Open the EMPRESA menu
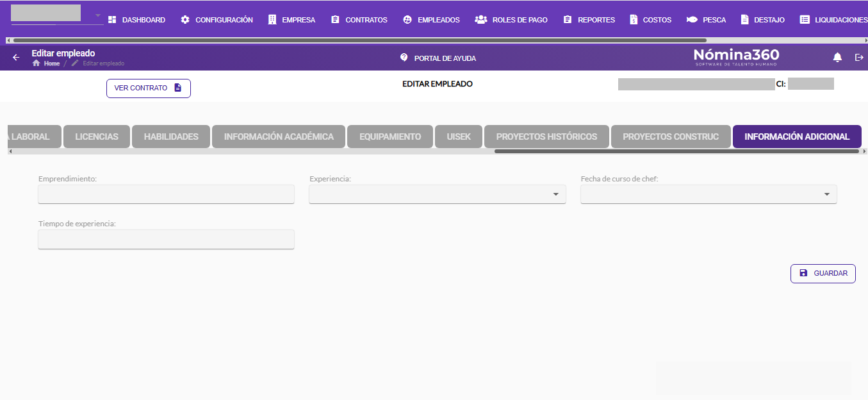868x400 pixels. click(291, 20)
